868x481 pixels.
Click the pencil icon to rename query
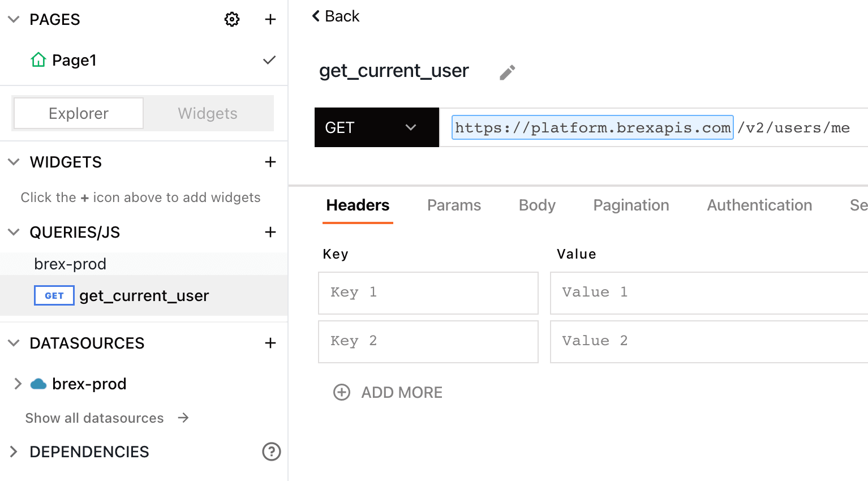(x=507, y=72)
